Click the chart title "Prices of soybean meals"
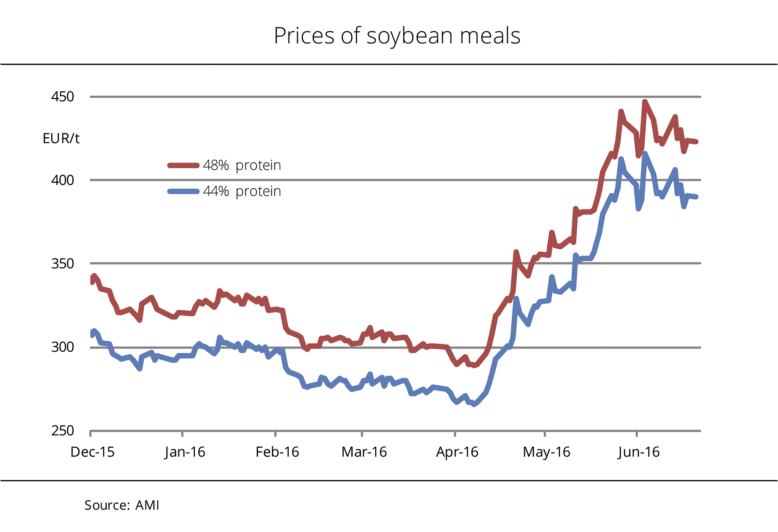This screenshot has width=778, height=532. (397, 36)
